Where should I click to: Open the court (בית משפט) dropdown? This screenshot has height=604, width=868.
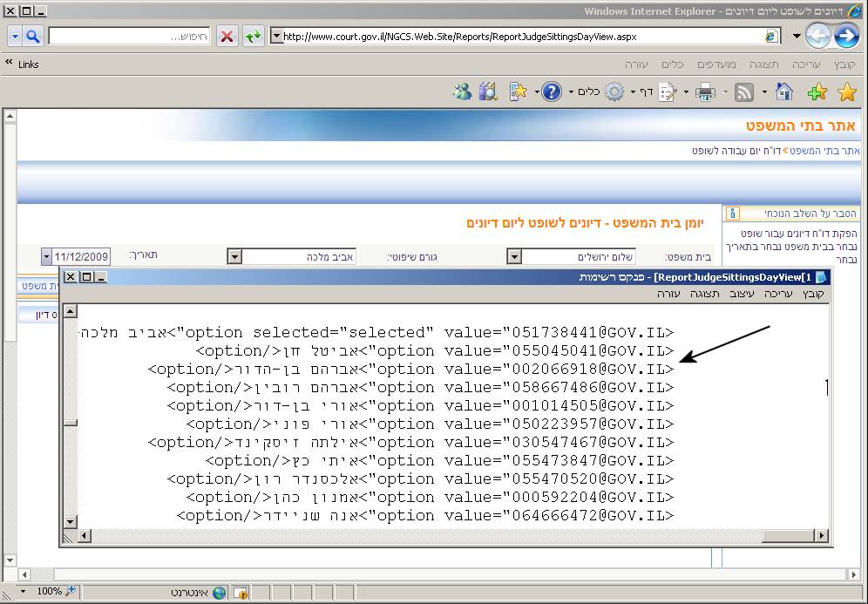[514, 257]
